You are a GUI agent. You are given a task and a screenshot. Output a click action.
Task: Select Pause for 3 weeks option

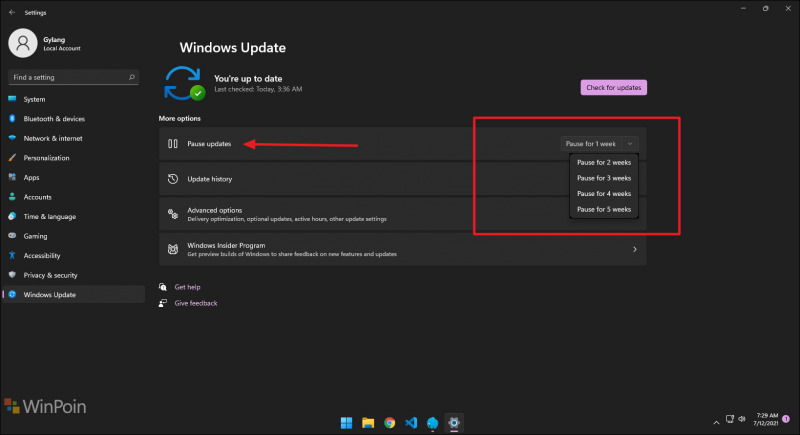[x=604, y=178]
